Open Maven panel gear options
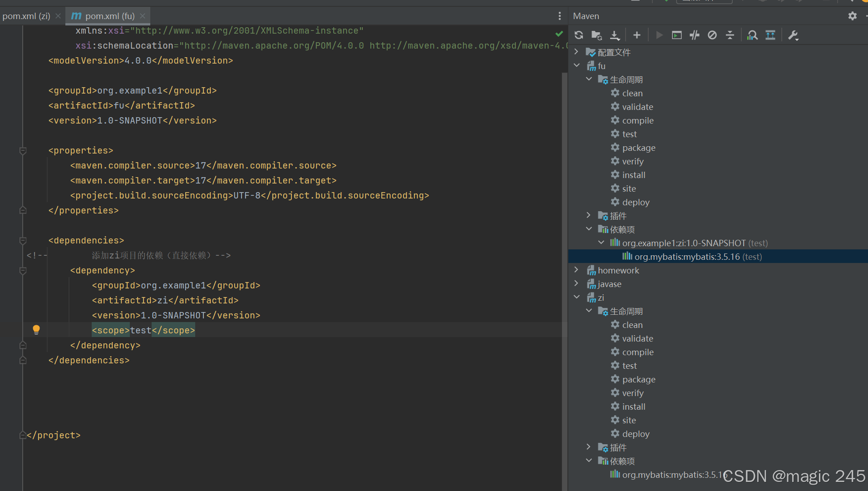The image size is (868, 491). [x=853, y=16]
